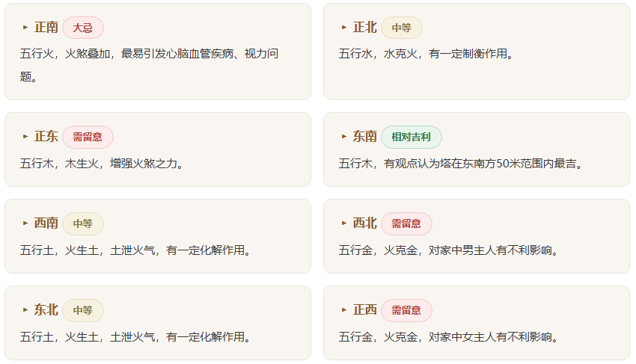Click the 中等 badge next to 西南

pyautogui.click(x=83, y=223)
